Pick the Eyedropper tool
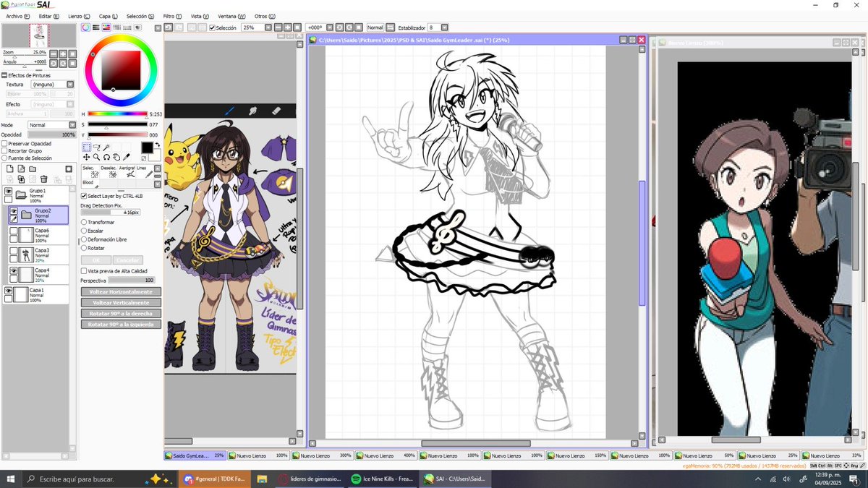The width and height of the screenshot is (868, 488). point(126,157)
